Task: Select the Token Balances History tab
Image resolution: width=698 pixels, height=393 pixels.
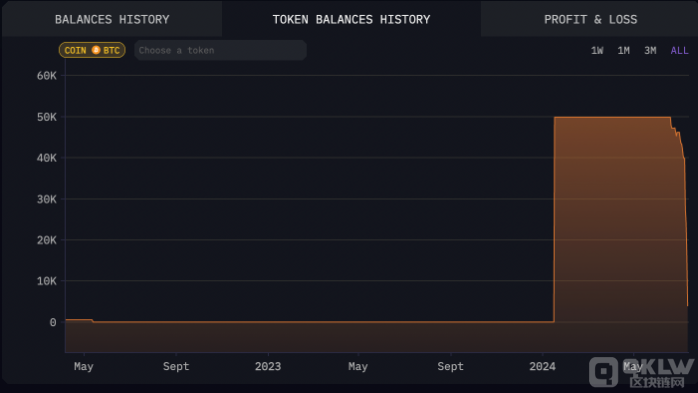Action: coord(351,19)
